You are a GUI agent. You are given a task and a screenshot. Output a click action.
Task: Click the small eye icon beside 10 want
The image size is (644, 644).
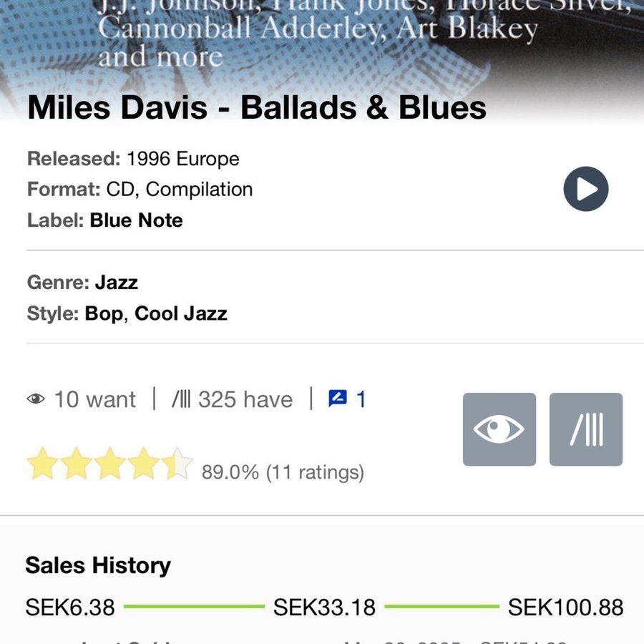[x=36, y=399]
